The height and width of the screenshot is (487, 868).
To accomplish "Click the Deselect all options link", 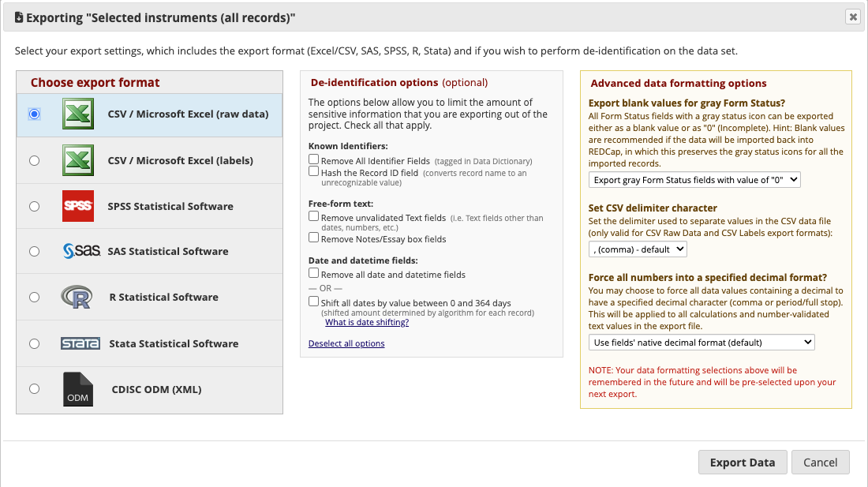I will coord(346,343).
